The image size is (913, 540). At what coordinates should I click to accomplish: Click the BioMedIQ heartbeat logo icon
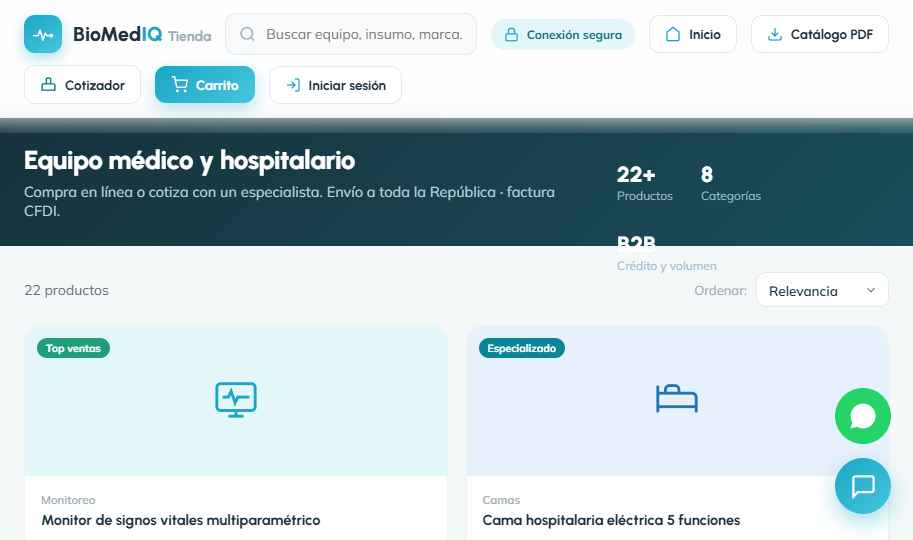point(43,34)
